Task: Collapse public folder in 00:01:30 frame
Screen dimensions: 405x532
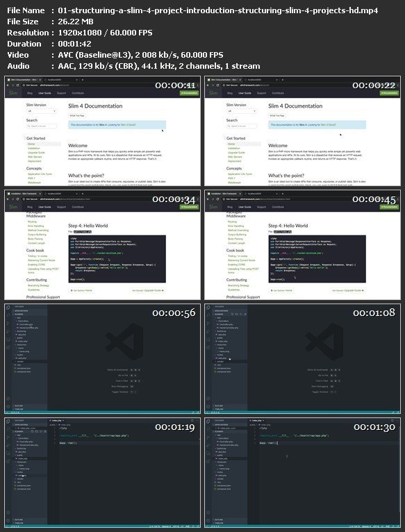Action: (220, 455)
